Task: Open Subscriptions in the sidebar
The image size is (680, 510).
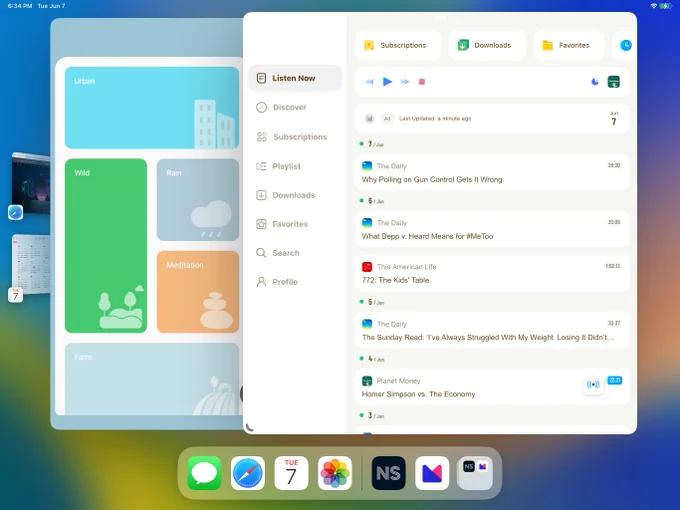Action: click(x=291, y=137)
